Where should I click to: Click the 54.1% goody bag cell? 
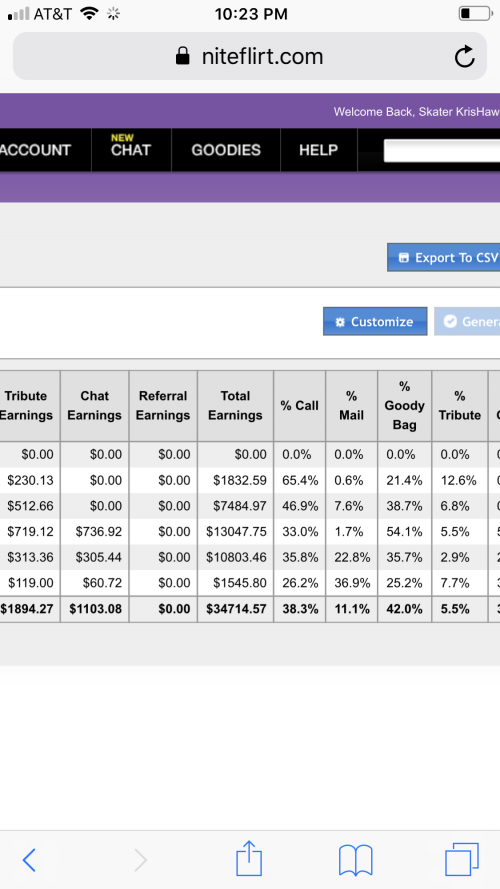coord(404,532)
